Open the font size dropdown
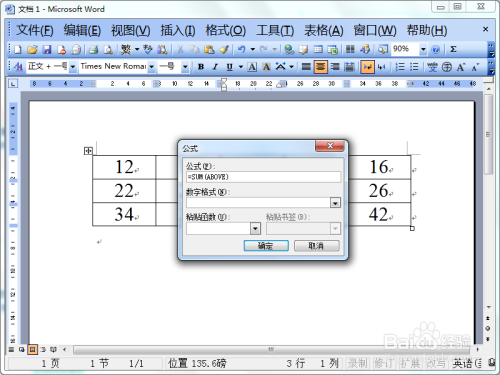Image resolution: width=500 pixels, height=375 pixels. tap(185, 67)
